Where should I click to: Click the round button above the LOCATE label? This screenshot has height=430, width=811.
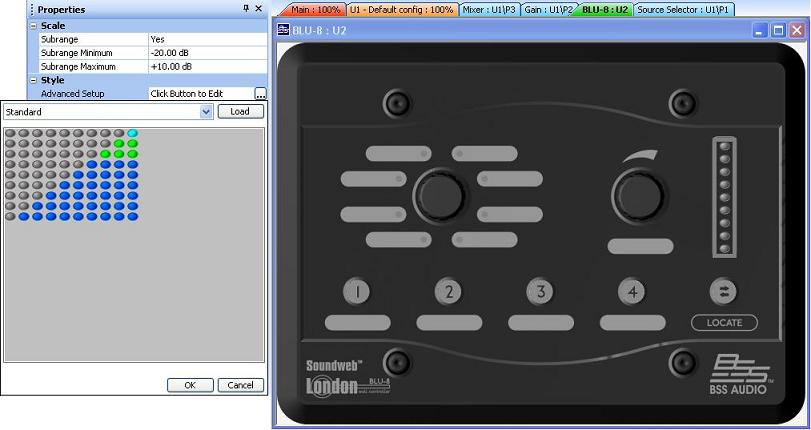[x=723, y=291]
